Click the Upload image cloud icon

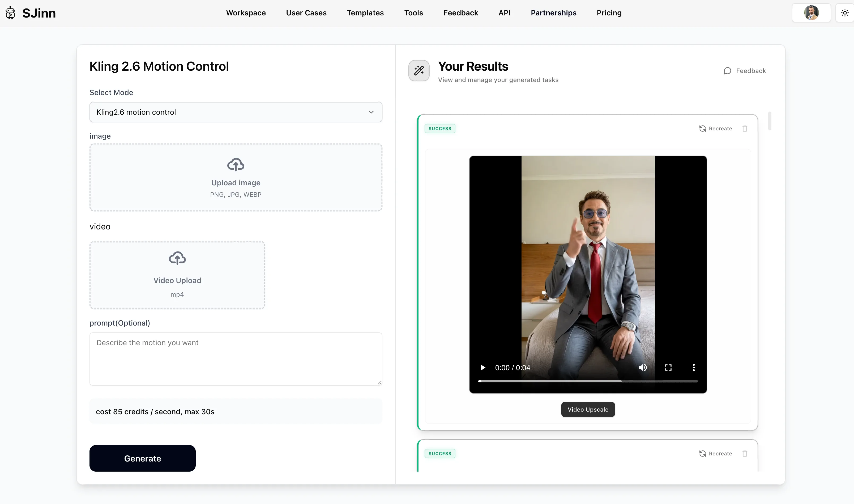coord(236,165)
